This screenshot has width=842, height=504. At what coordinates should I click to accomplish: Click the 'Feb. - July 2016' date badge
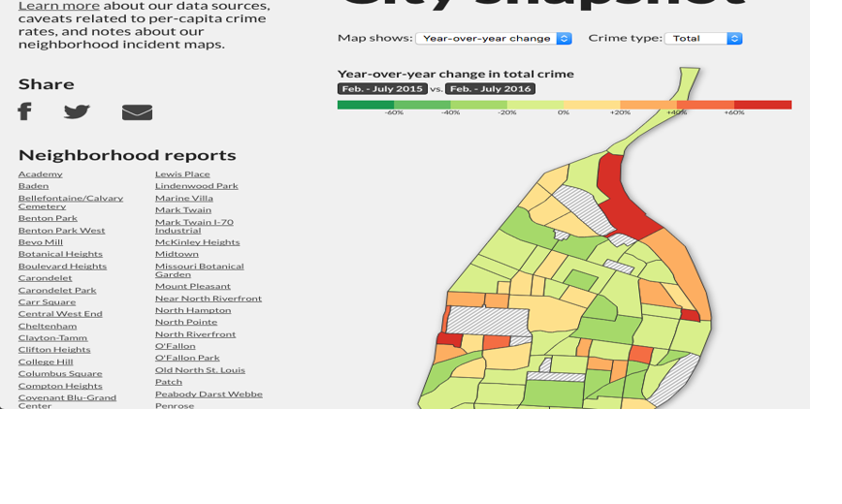click(490, 89)
